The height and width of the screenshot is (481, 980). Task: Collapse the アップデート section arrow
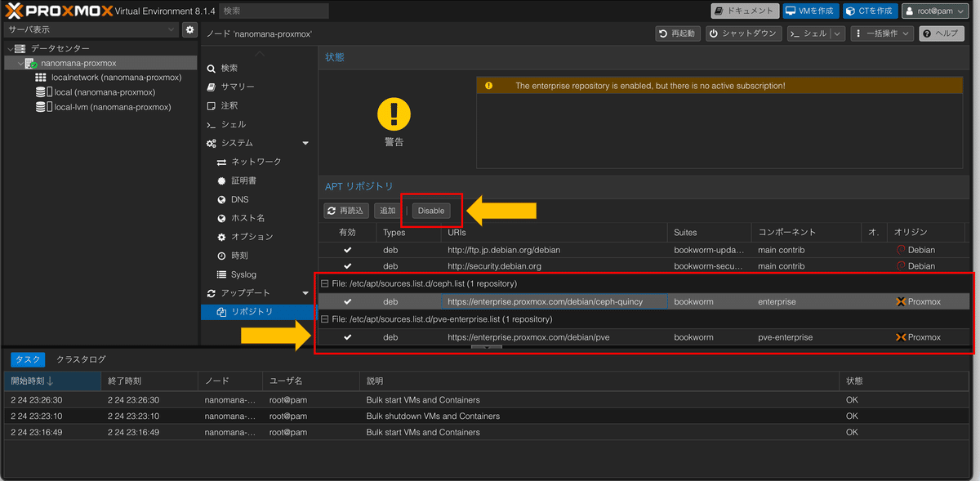pyautogui.click(x=305, y=294)
